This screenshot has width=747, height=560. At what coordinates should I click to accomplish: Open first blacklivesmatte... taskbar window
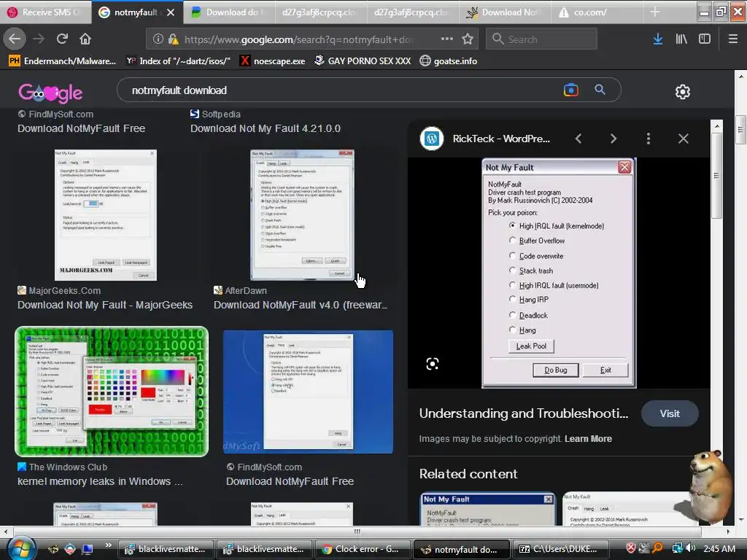[165, 549]
